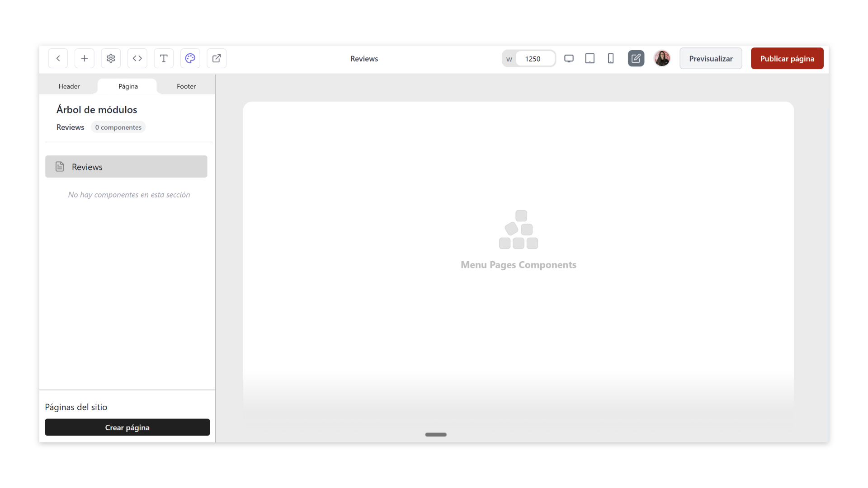The image size is (868, 488).
Task: Open the code editor brackets icon
Action: 137,58
